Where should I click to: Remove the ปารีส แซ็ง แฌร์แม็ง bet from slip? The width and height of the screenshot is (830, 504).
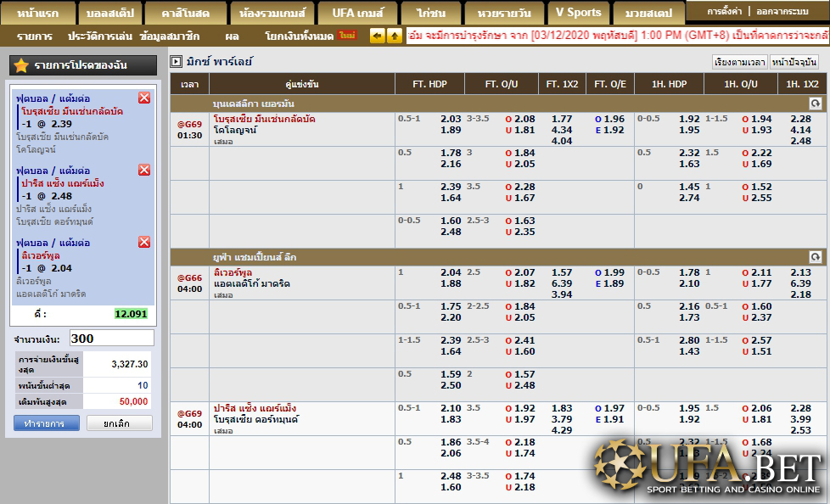point(144,170)
